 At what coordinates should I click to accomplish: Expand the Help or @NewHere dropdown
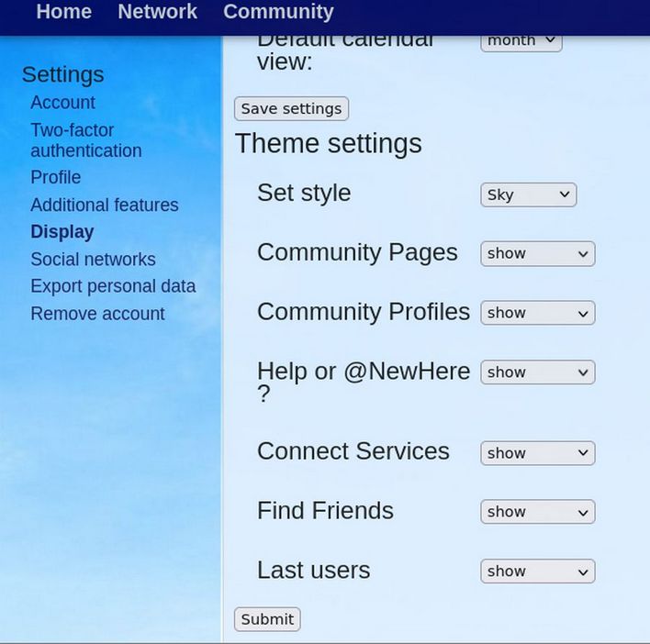click(x=537, y=372)
